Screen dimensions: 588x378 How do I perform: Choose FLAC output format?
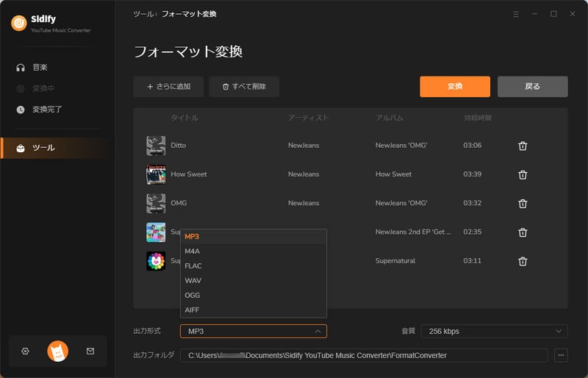pyautogui.click(x=253, y=265)
